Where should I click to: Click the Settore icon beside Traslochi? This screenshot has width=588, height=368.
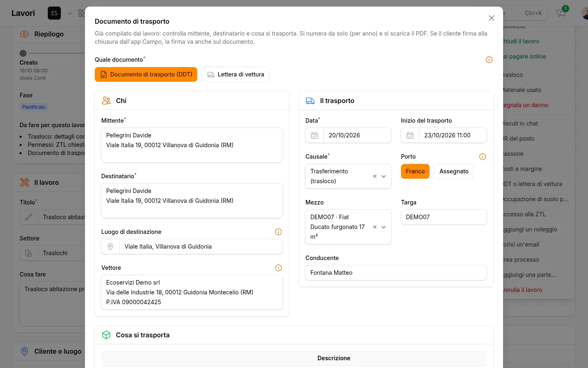(29, 253)
